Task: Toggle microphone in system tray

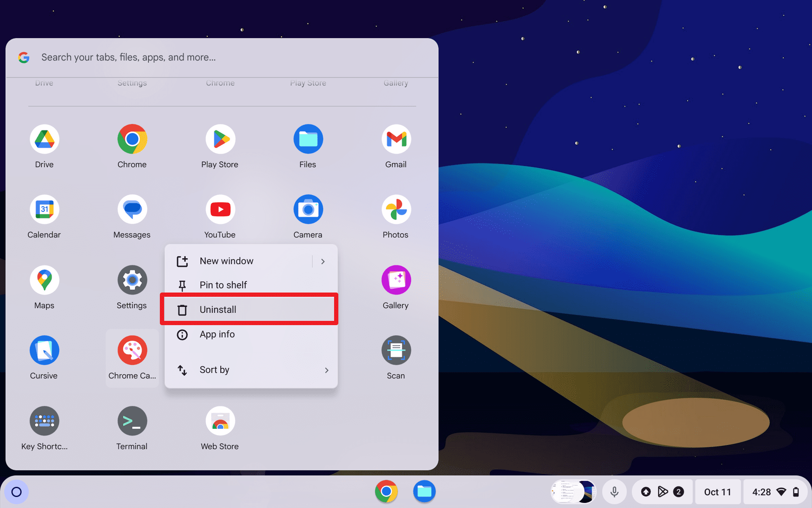Action: tap(614, 491)
